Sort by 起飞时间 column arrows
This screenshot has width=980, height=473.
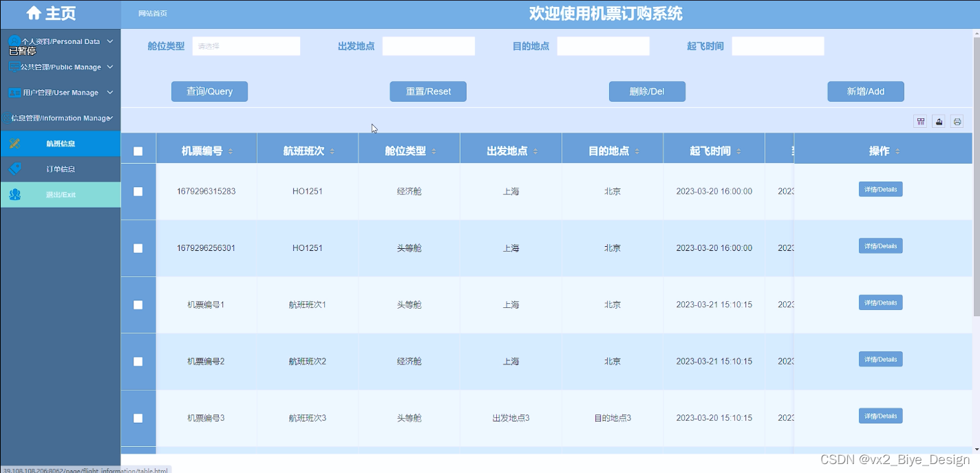point(739,151)
